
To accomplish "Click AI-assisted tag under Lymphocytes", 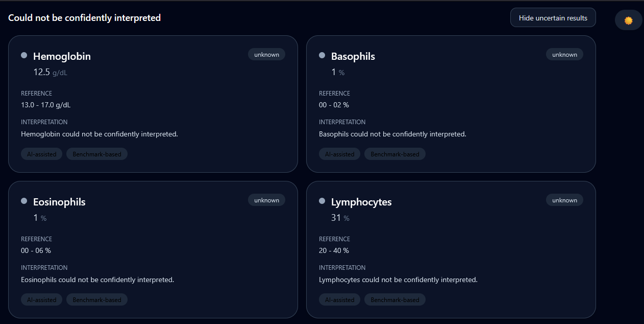I will (x=340, y=300).
